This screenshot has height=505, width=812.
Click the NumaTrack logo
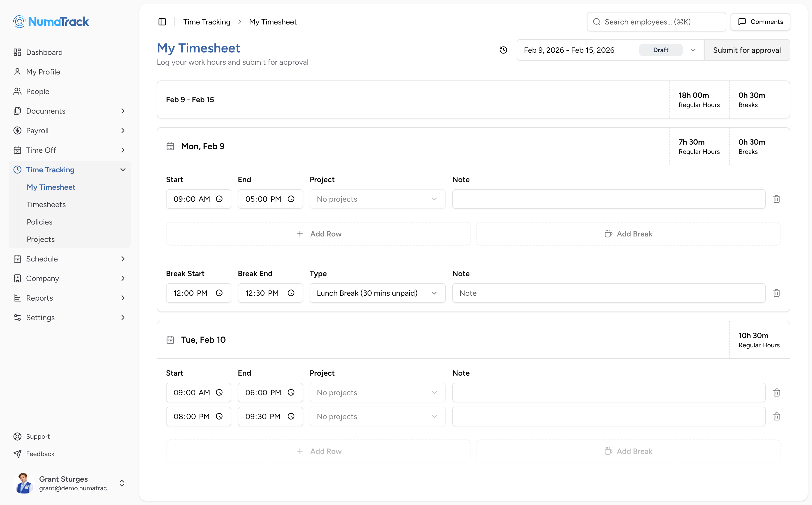(x=51, y=22)
